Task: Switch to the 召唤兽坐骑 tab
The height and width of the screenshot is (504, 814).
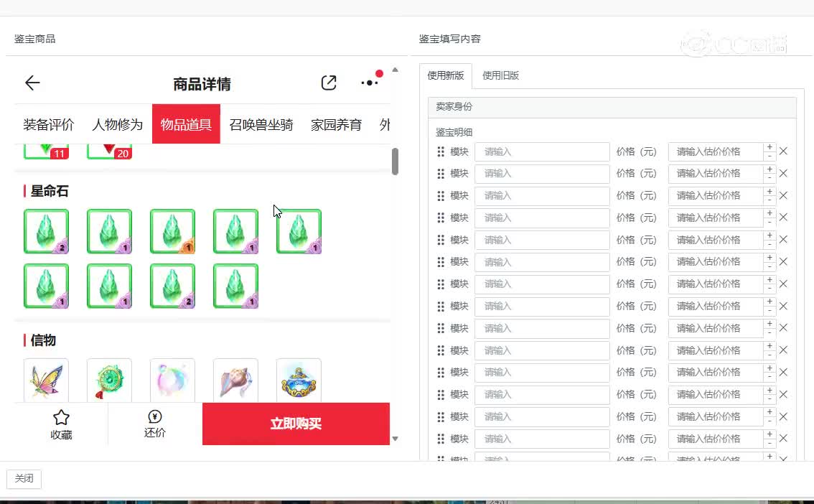Action: tap(261, 125)
